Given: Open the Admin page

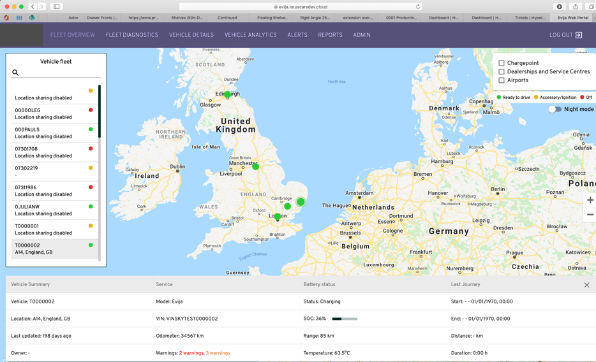Looking at the screenshot, I should [x=361, y=35].
